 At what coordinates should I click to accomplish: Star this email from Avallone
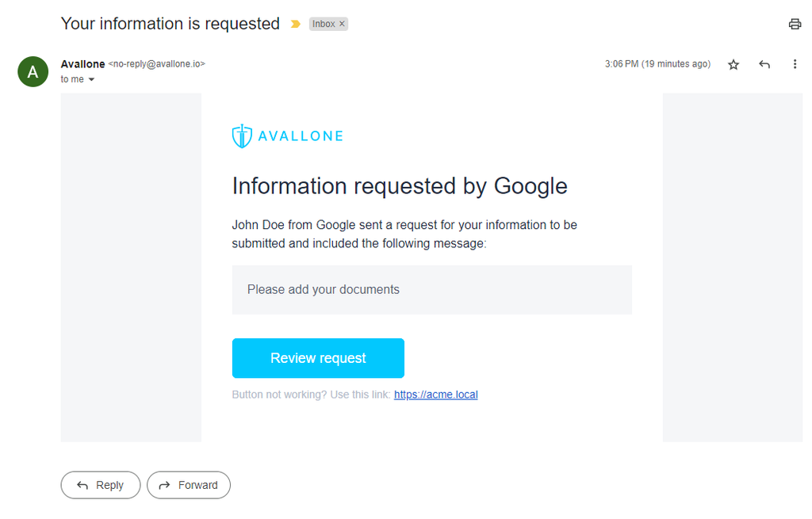coord(733,65)
